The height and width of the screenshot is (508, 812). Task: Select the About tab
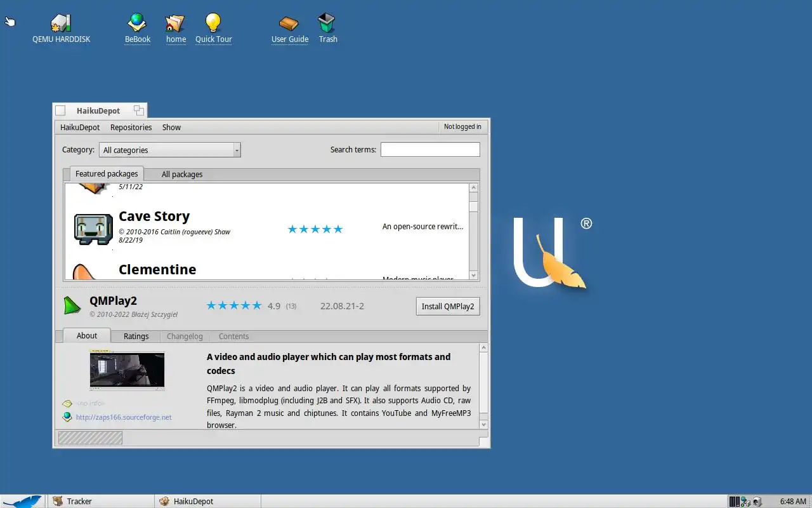tap(87, 335)
